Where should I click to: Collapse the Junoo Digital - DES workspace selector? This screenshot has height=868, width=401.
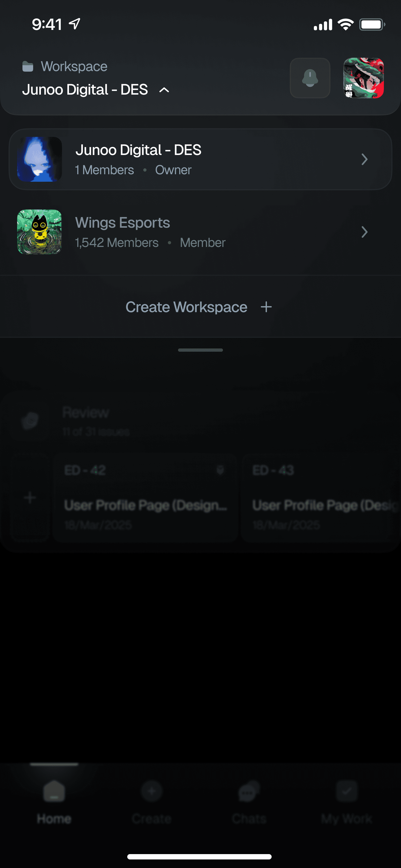164,90
